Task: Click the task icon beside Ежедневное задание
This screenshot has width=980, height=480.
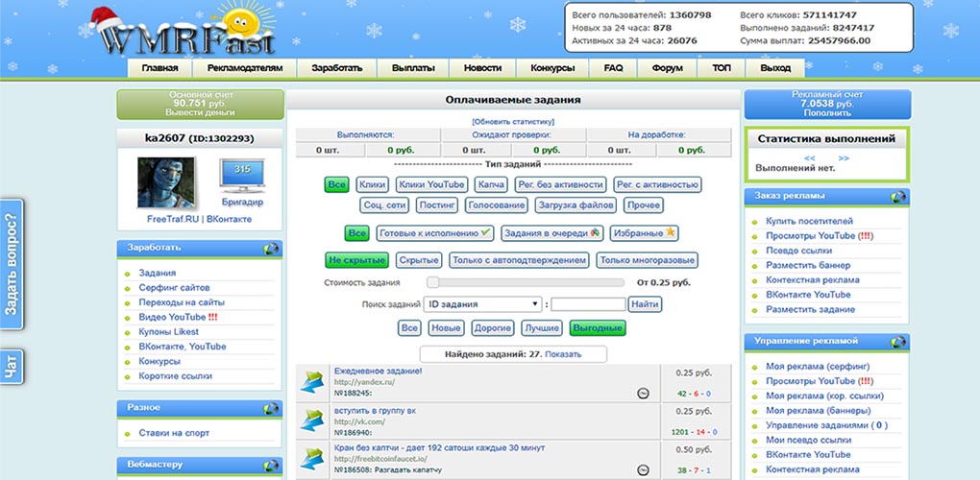Action: (x=312, y=382)
